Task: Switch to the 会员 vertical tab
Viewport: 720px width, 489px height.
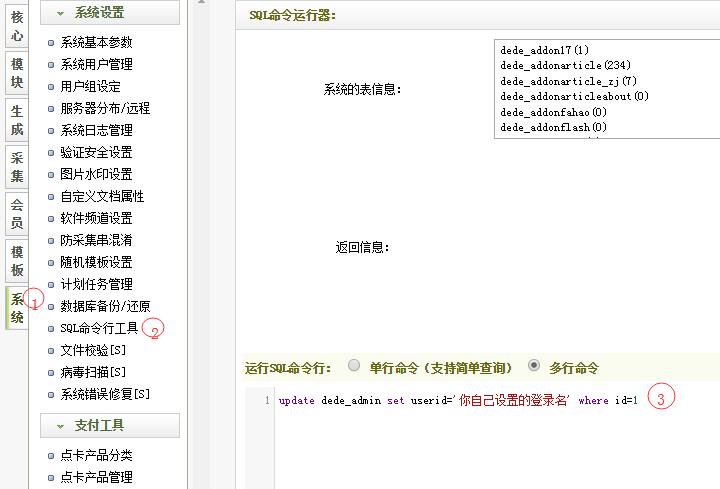Action: [17, 214]
